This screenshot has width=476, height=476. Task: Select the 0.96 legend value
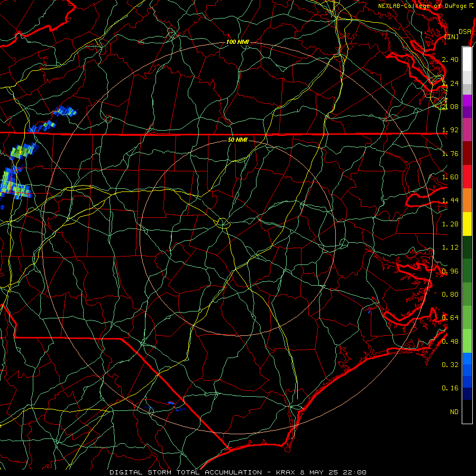pyautogui.click(x=450, y=271)
